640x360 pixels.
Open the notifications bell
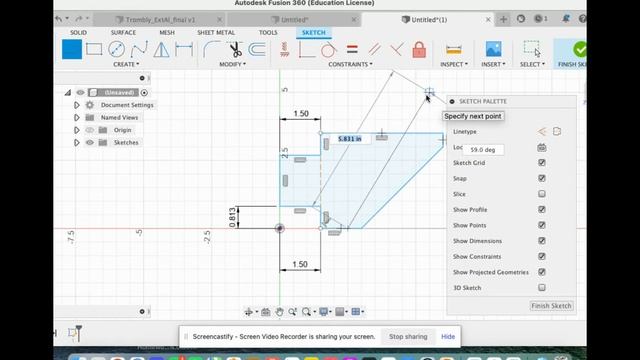tap(566, 19)
